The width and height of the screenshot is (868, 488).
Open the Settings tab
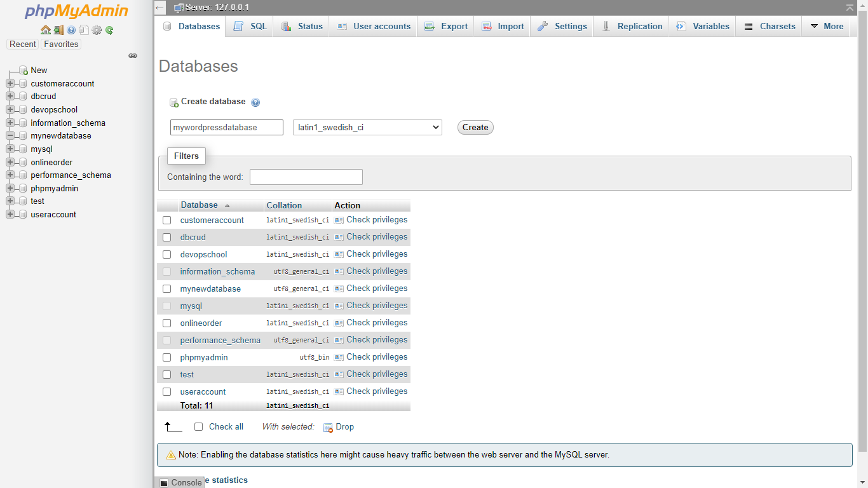click(x=562, y=27)
